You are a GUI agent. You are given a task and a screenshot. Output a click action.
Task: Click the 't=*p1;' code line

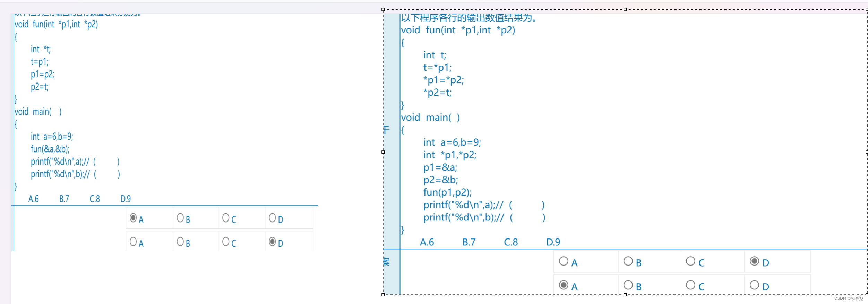pos(437,68)
